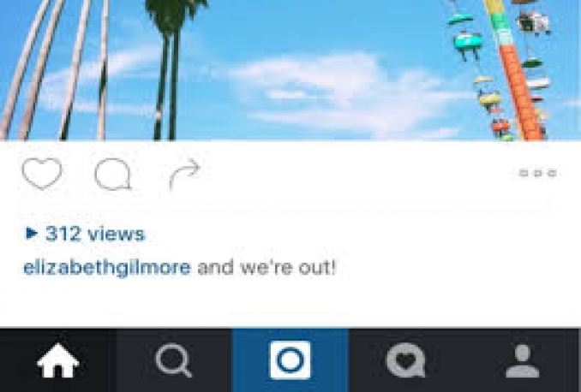This screenshot has width=581, height=392.
Task: Tap the caption text "and we're out!"
Action: pyautogui.click(x=267, y=268)
